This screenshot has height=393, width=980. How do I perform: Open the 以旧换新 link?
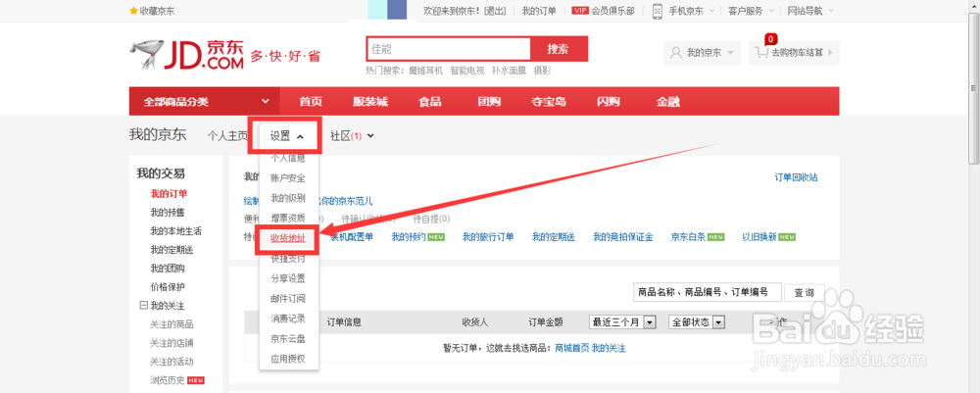[759, 237]
